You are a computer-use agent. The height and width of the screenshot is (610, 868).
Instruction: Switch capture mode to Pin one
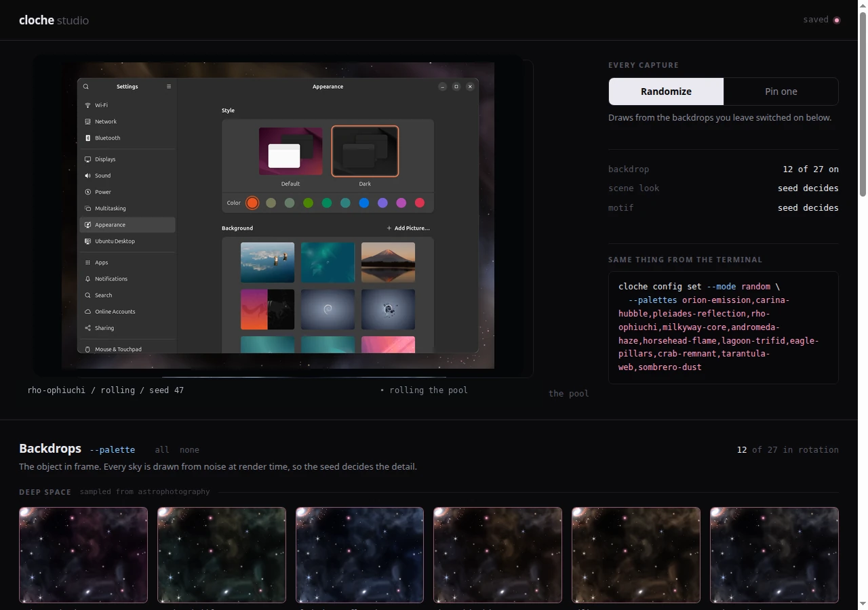pyautogui.click(x=781, y=91)
